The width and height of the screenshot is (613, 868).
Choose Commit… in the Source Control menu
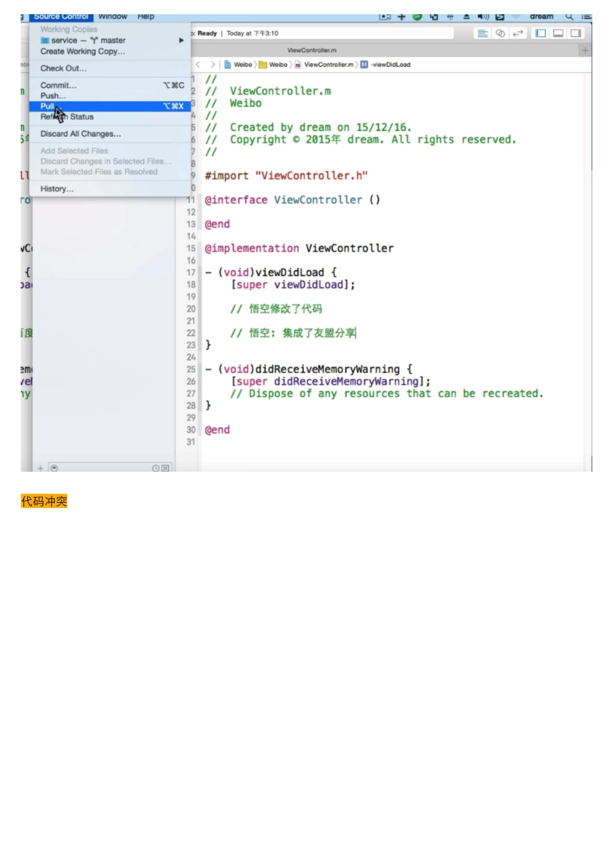tap(59, 85)
